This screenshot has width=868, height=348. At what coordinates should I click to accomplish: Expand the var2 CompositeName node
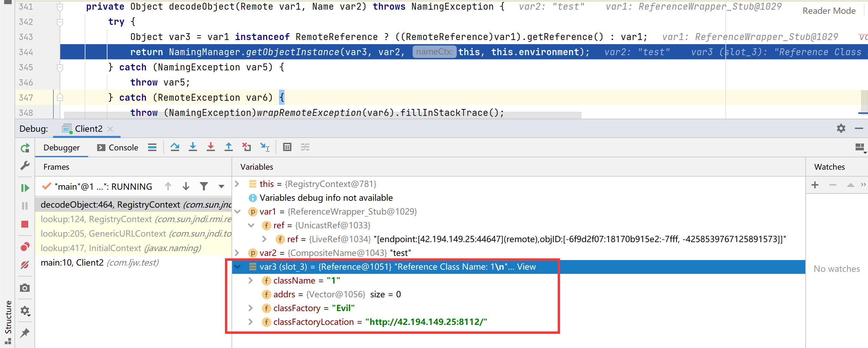237,253
